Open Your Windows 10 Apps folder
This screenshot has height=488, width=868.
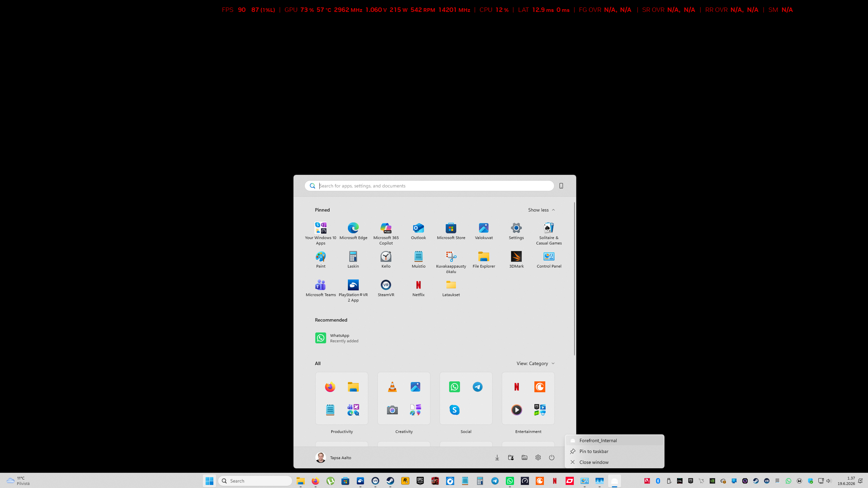(320, 233)
